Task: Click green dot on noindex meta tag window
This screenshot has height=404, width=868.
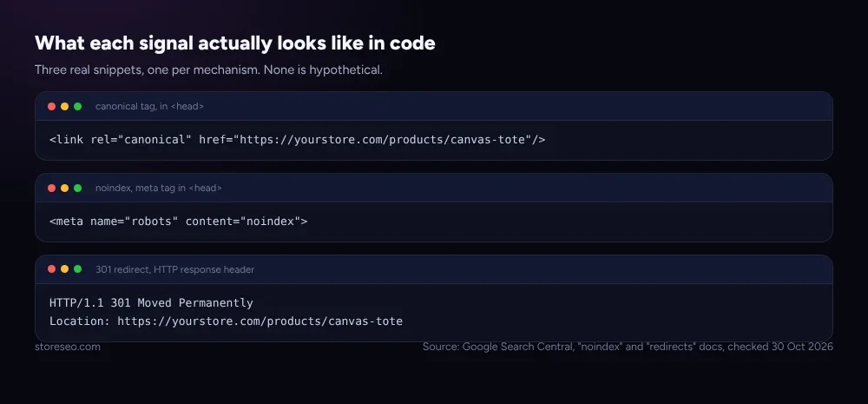Action: click(77, 189)
